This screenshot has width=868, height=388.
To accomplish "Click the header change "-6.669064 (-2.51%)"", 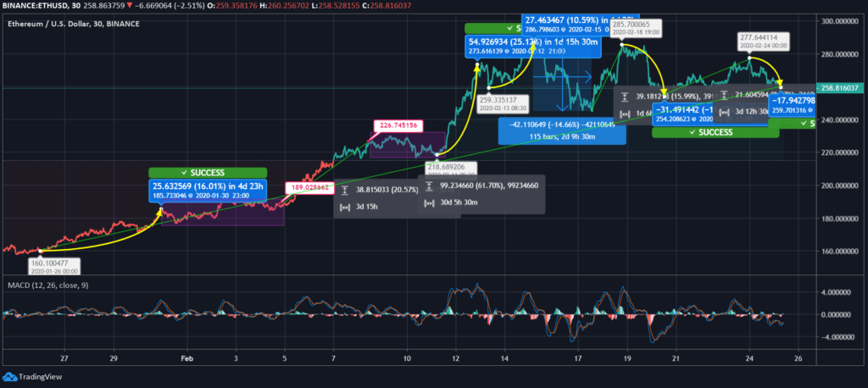I will click(170, 4).
